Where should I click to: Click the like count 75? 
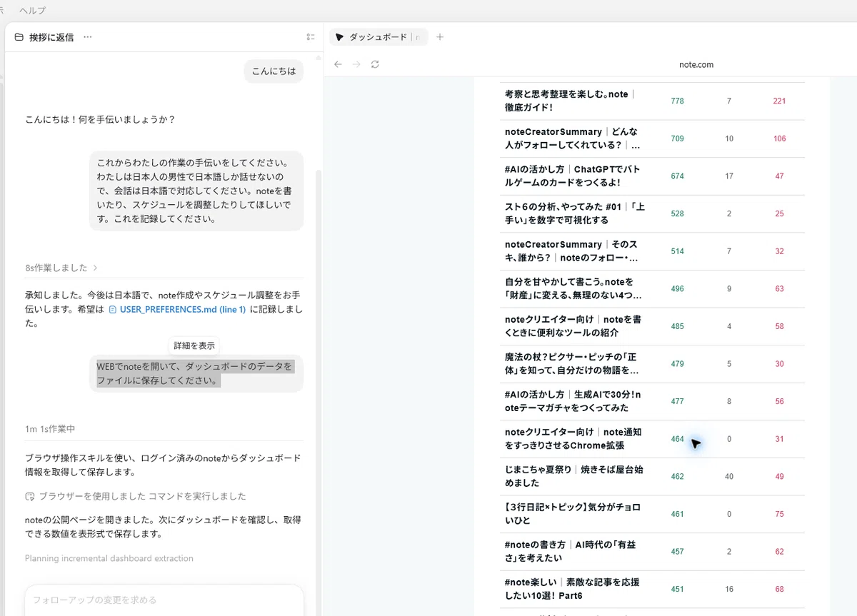[779, 514]
